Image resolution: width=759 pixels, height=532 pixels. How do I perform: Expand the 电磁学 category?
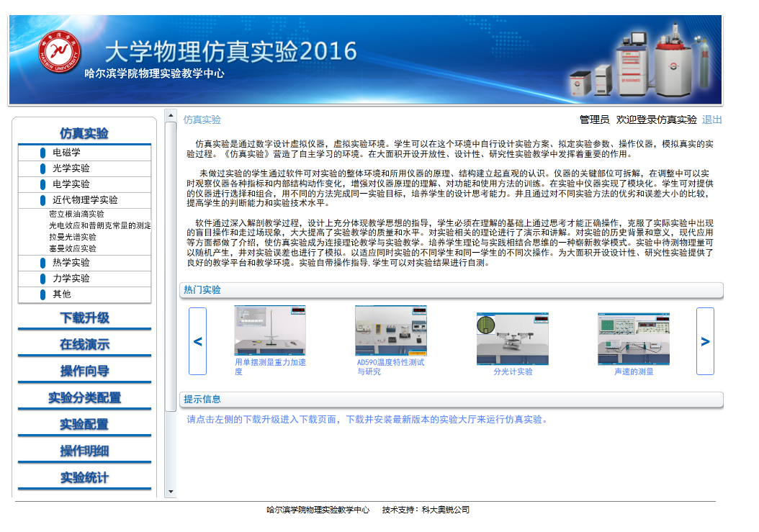[66, 153]
